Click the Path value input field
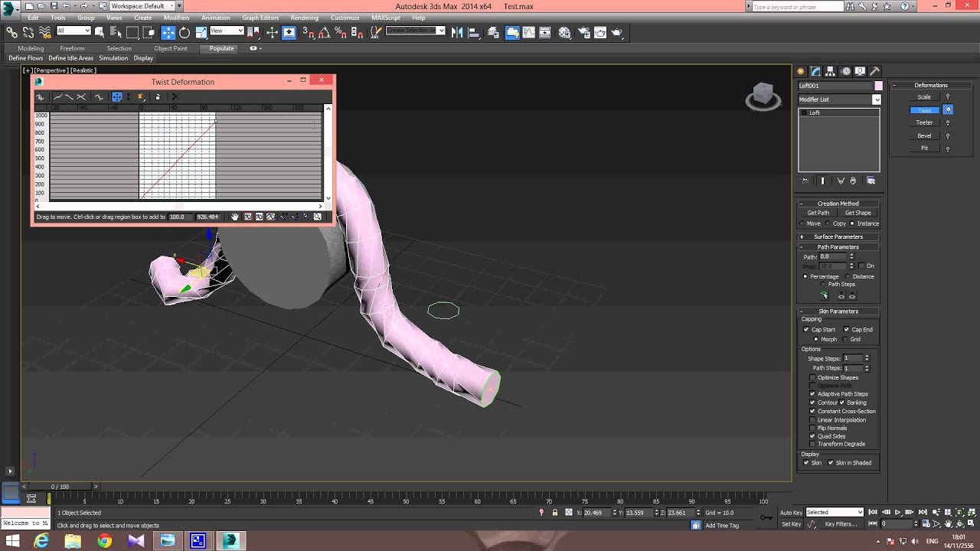Image resolution: width=980 pixels, height=551 pixels. click(834, 257)
